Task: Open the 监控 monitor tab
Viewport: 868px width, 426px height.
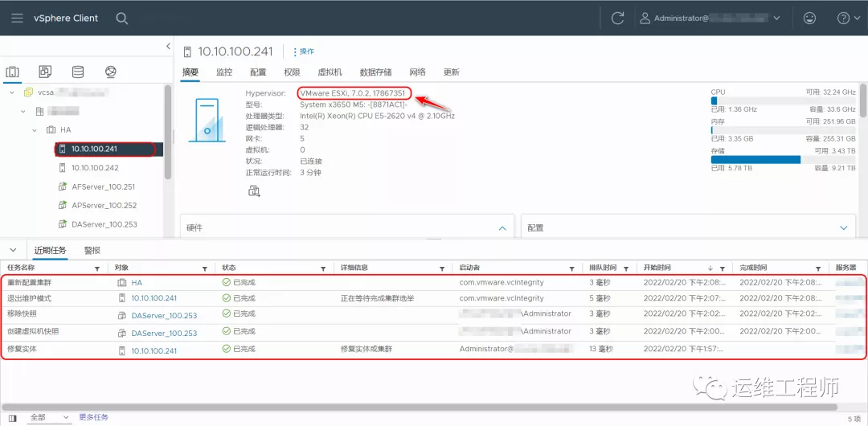Action: 224,72
